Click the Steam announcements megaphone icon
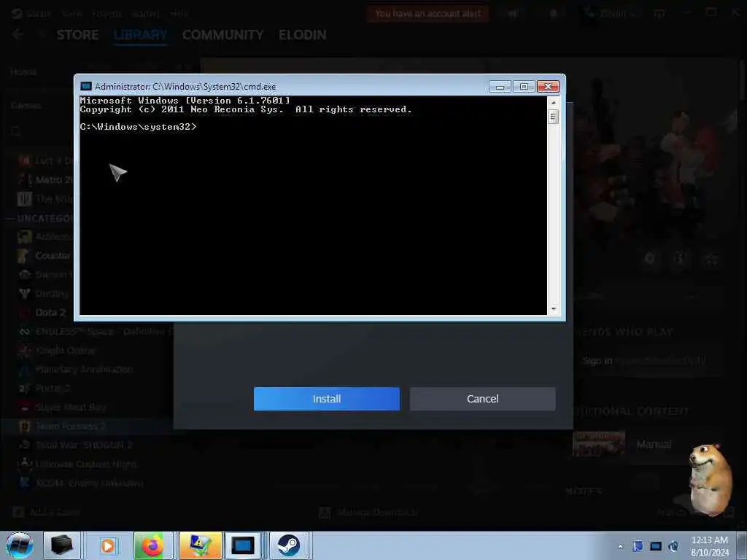Viewport: 747px width, 560px height. (x=513, y=13)
